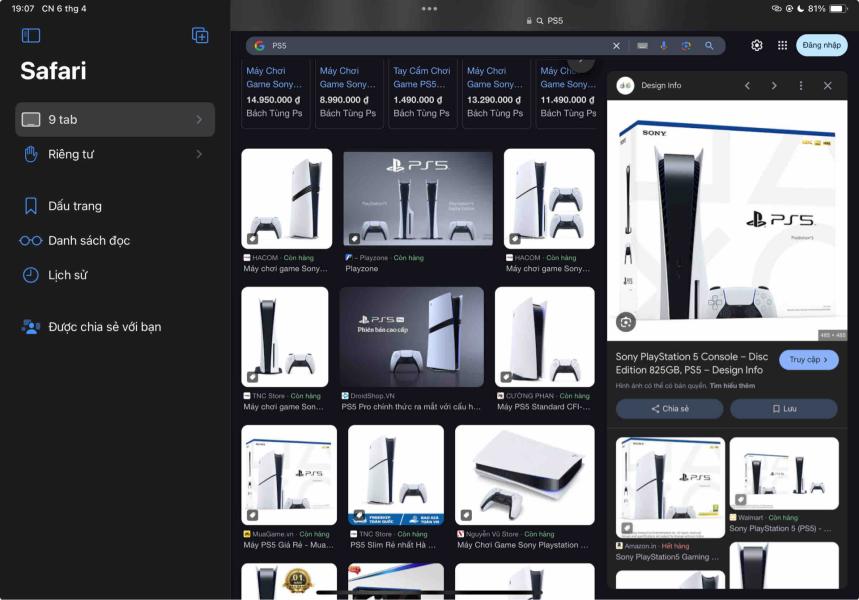
Task: Focus the Google search field containing PS5
Action: tap(436, 45)
